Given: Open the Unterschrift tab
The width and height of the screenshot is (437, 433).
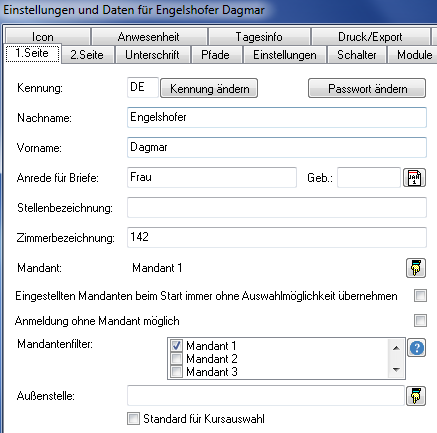Looking at the screenshot, I should (x=152, y=55).
